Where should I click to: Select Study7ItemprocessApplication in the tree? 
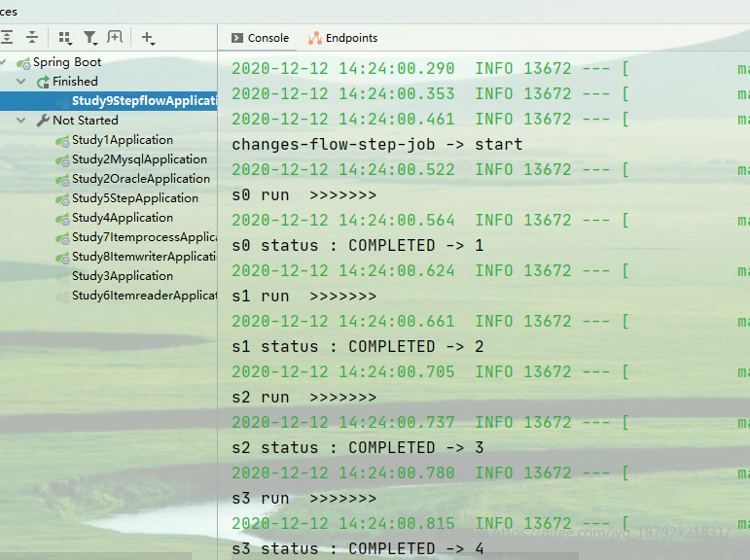[x=144, y=237]
